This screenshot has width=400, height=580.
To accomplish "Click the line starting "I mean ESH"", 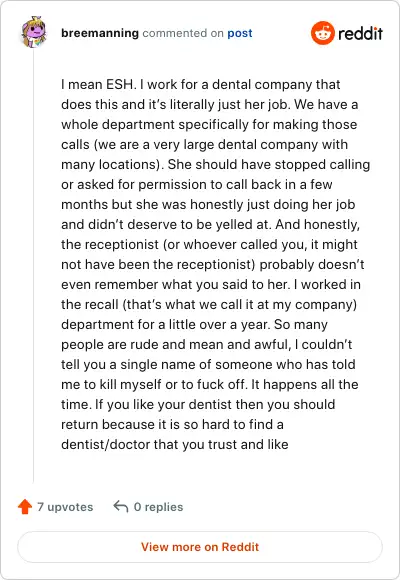I will (201, 84).
